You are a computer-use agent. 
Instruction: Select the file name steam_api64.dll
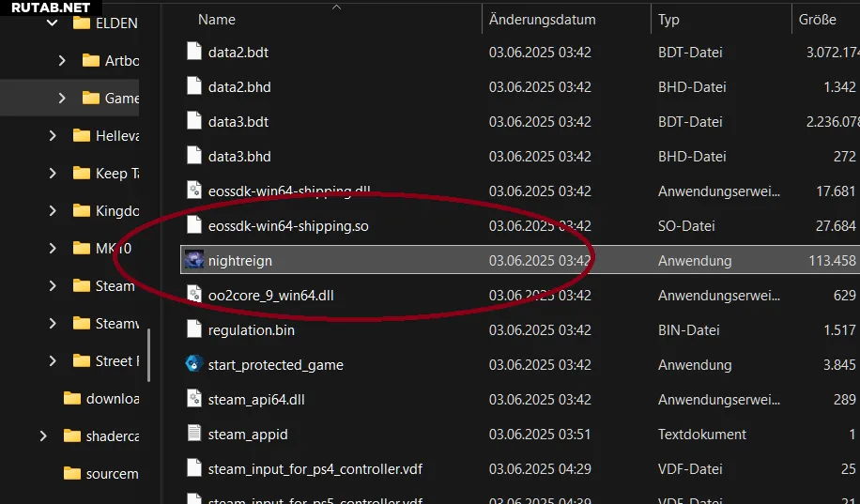pos(256,400)
